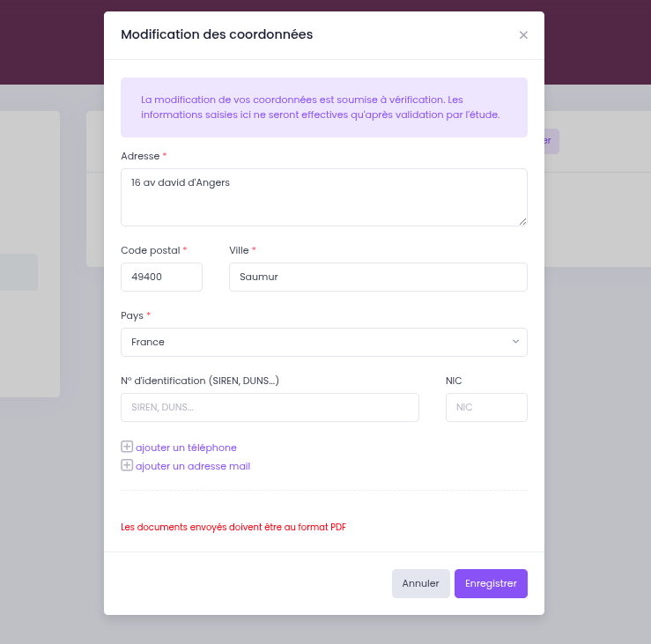Click into the Ville field showing Saumur
Screen dimensions: 651x644
pyautogui.click(x=378, y=277)
